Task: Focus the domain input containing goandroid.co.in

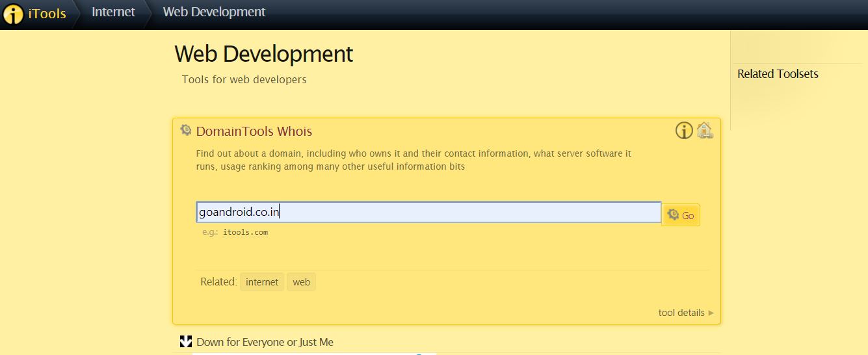Action: 428,213
